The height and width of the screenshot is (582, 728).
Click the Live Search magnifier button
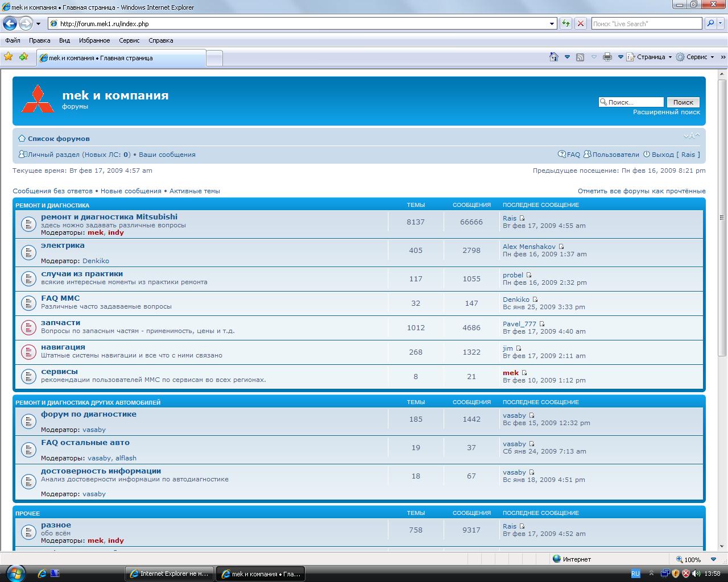coord(710,23)
